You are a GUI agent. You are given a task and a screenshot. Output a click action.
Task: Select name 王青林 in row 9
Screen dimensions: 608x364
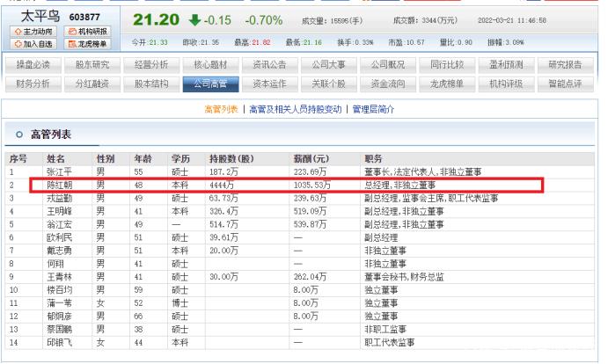point(59,277)
